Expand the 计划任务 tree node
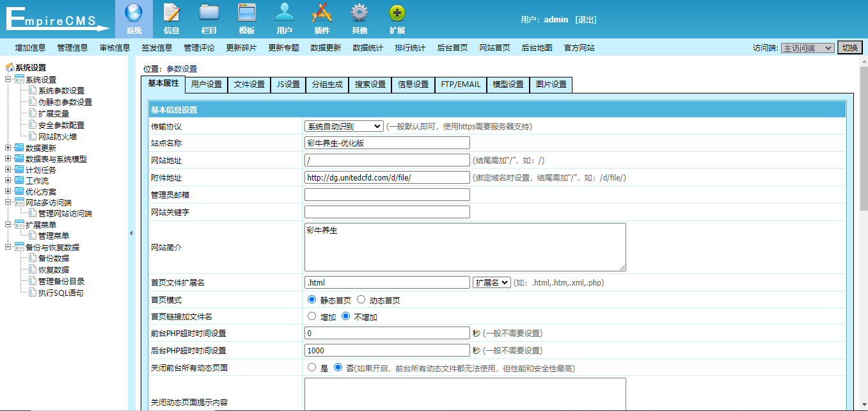The width and height of the screenshot is (868, 411). pyautogui.click(x=8, y=170)
